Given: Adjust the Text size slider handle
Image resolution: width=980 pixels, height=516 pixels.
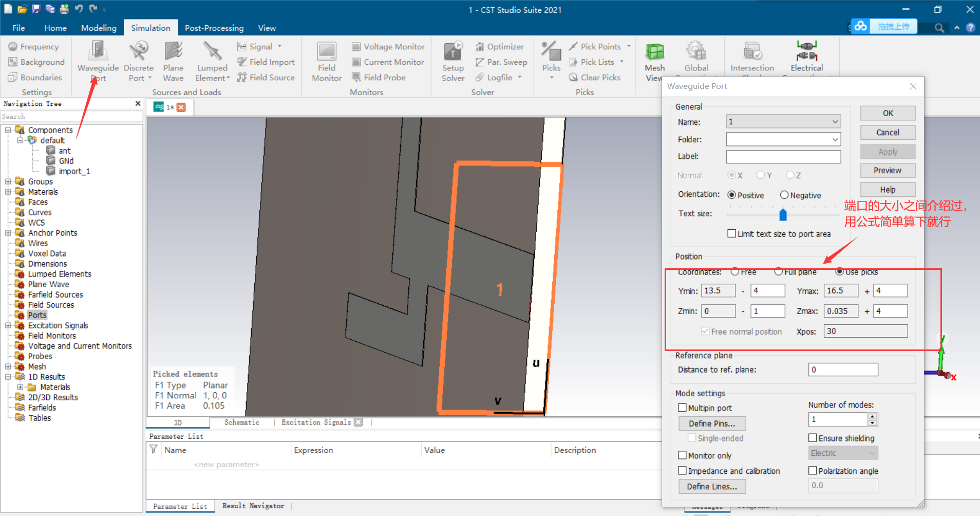Looking at the screenshot, I should [x=783, y=214].
